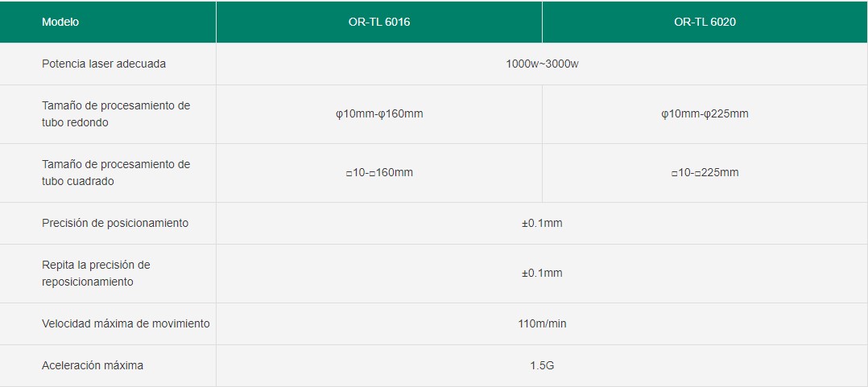Click the ±0.1mm repositioning precision value
Viewport: 868px width, 387px height.
point(542,273)
